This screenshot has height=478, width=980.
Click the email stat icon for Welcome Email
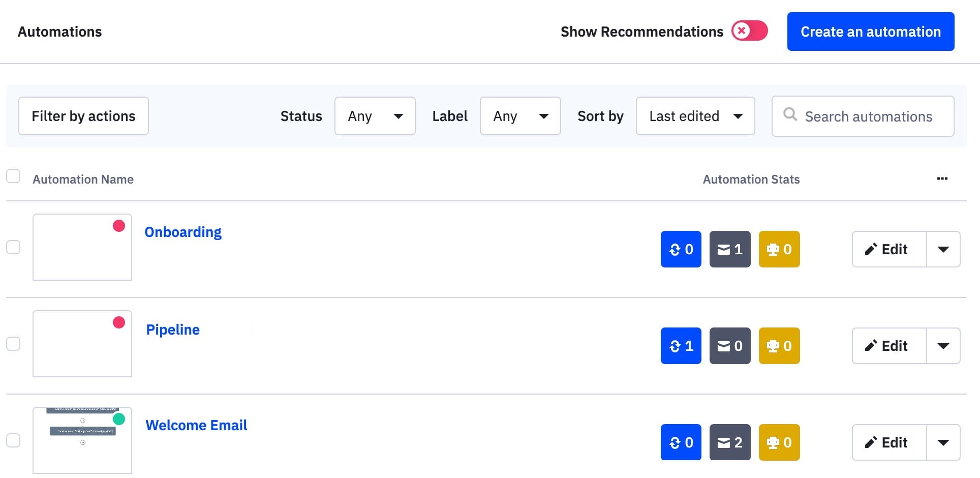click(730, 442)
